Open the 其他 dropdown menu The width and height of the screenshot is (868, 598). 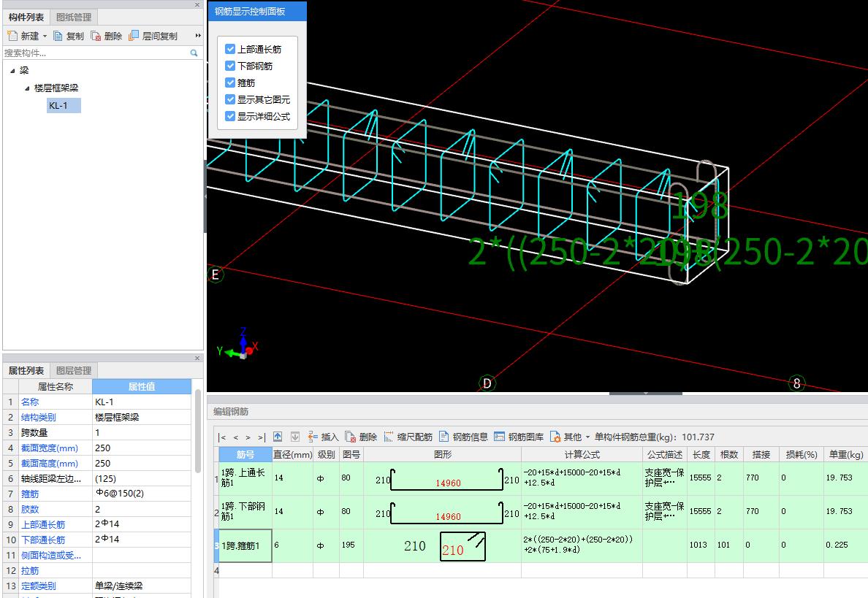(570, 437)
